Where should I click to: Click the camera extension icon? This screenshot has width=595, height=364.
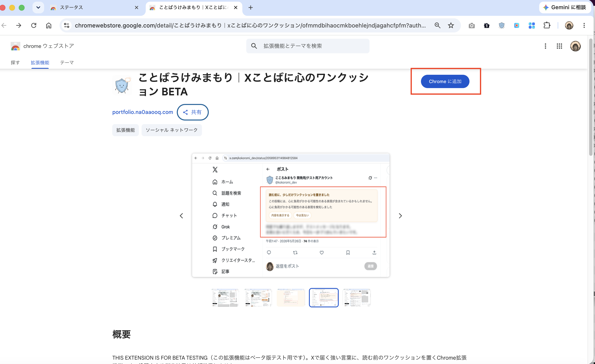(472, 25)
